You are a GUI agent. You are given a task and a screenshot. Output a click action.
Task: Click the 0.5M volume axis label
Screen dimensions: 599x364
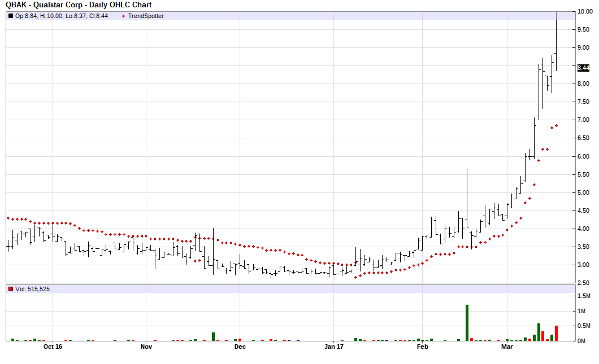584,326
